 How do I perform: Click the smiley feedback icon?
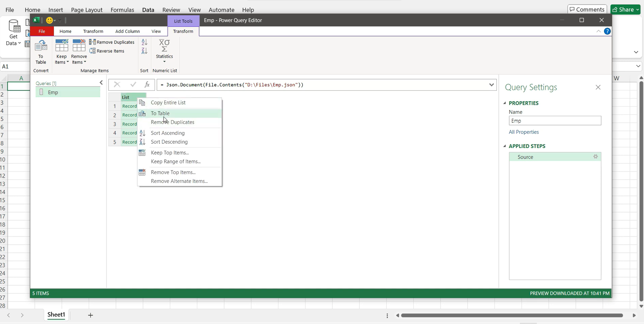[49, 20]
